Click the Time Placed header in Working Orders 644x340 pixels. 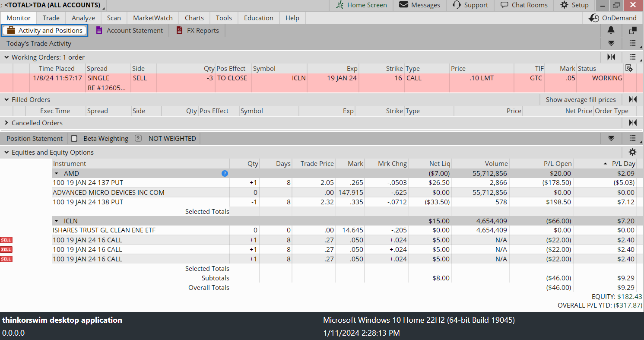pyautogui.click(x=57, y=68)
